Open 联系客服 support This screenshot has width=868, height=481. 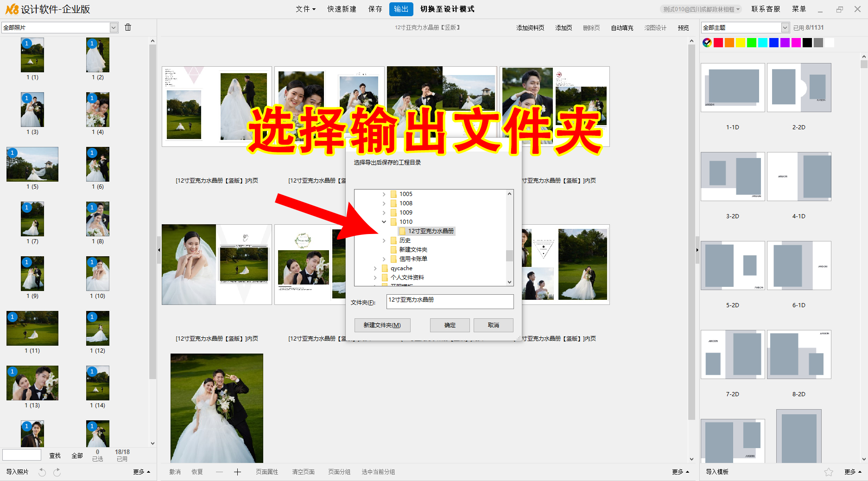tap(766, 9)
